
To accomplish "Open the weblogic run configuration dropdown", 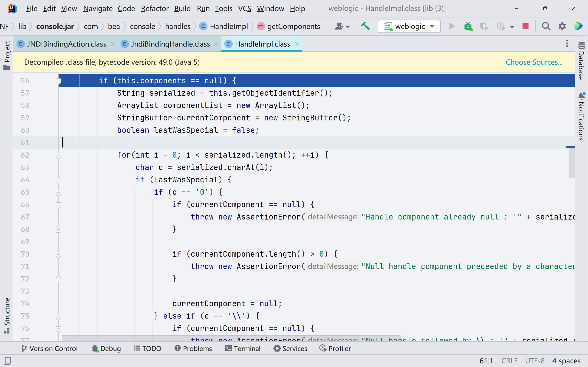I will pos(433,26).
